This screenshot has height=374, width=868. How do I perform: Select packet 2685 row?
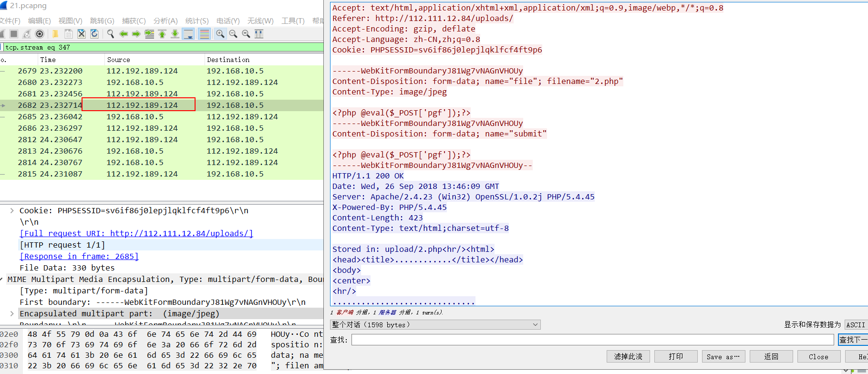click(162, 116)
